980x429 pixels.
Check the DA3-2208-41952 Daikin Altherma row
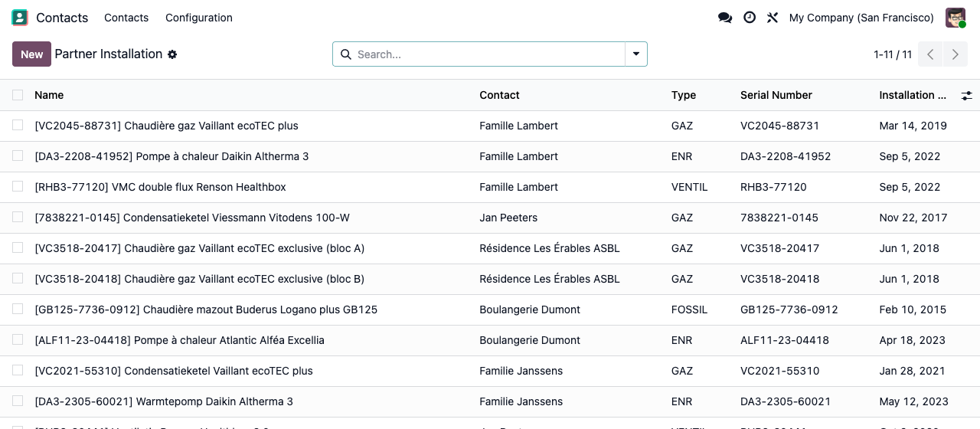[x=18, y=156]
